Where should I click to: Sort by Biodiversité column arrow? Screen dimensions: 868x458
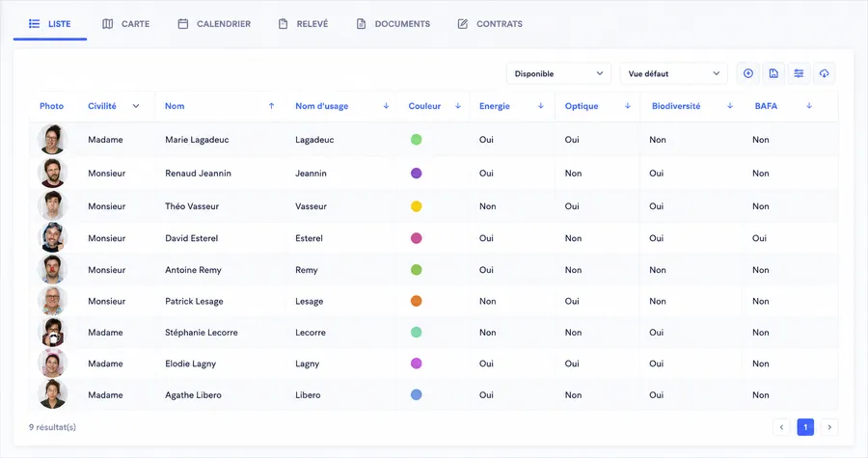click(x=730, y=106)
